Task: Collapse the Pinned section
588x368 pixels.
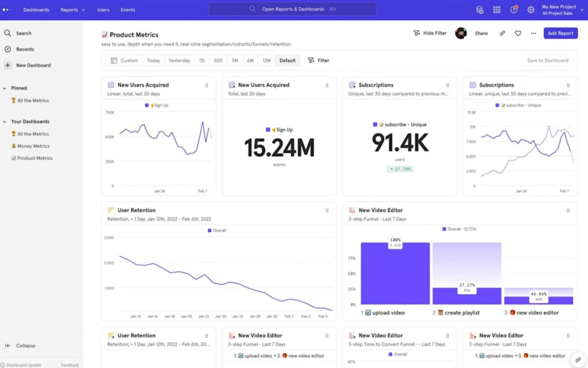Action: (4, 88)
